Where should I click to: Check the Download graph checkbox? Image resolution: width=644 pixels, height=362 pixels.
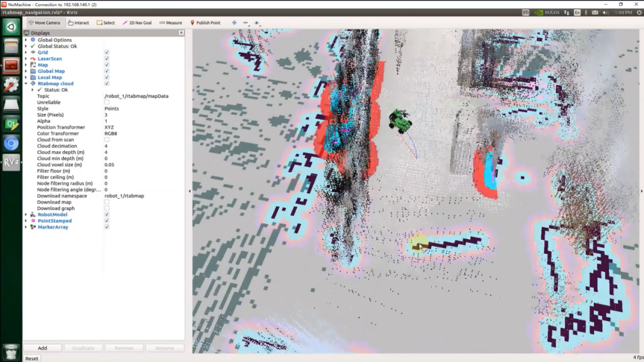(107, 208)
